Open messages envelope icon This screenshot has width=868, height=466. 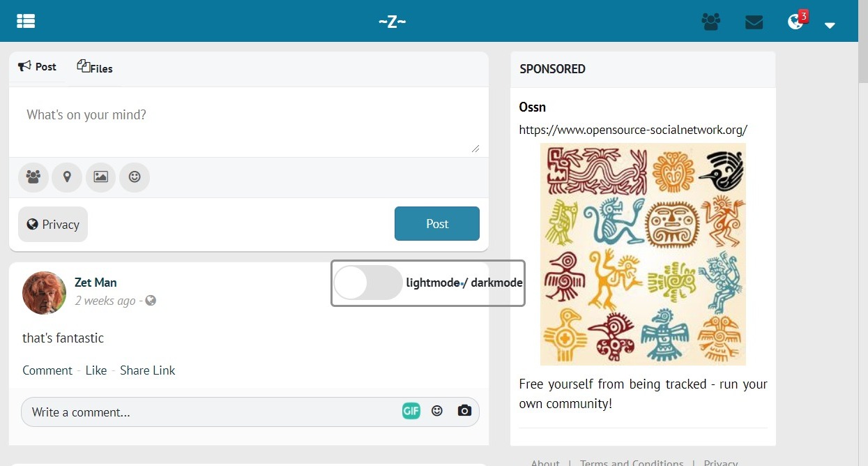tap(754, 22)
